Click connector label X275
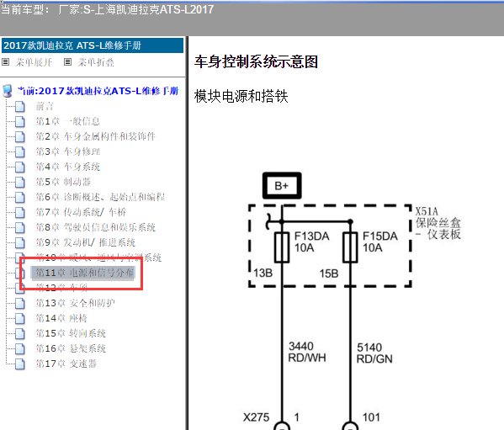 click(x=256, y=417)
